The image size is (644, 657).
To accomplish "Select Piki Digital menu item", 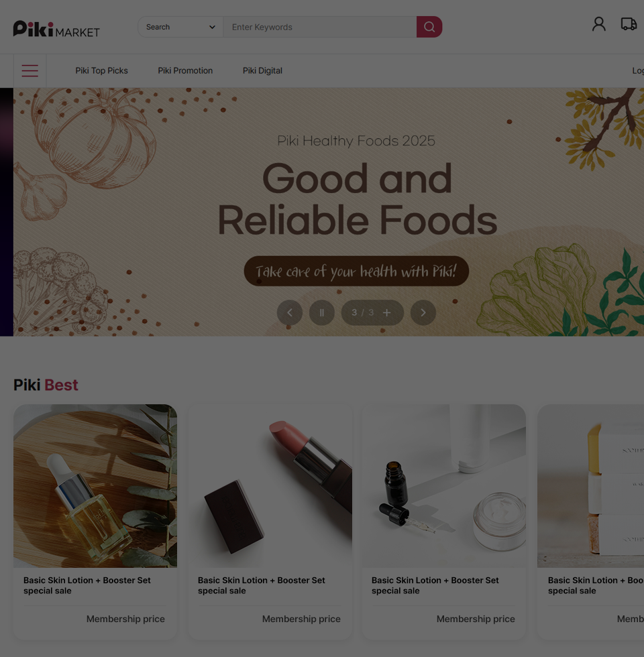I will click(x=262, y=71).
